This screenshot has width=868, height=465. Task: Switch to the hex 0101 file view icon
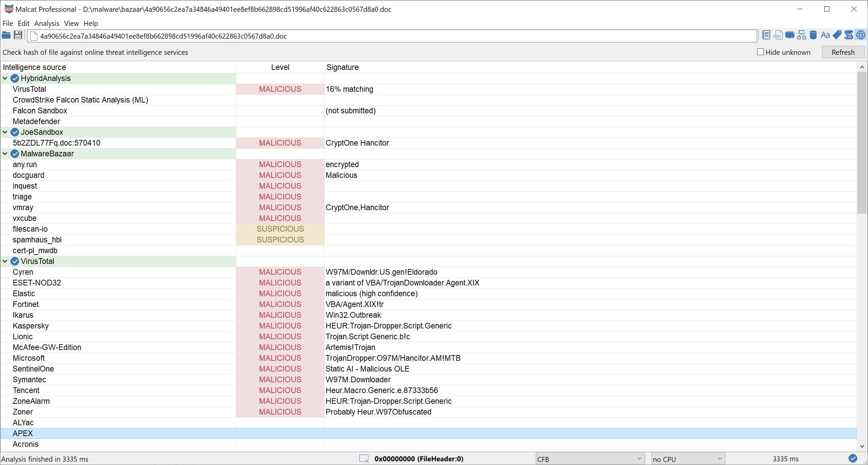click(x=778, y=35)
